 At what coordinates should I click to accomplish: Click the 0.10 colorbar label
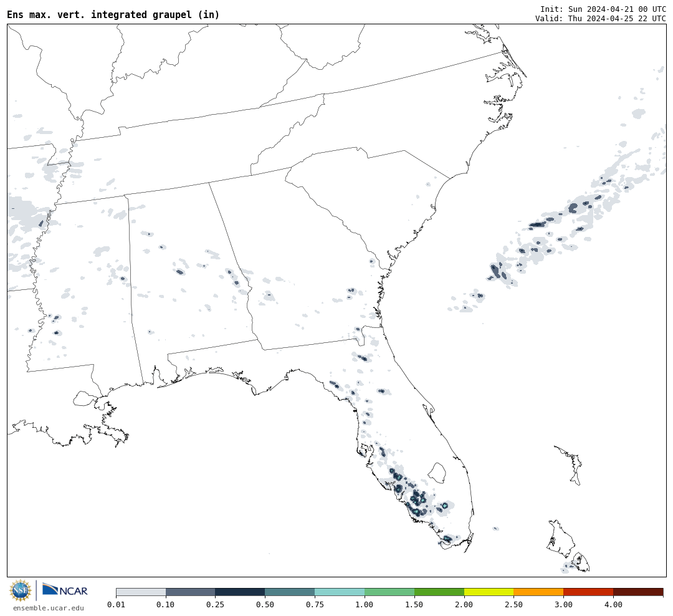(166, 604)
